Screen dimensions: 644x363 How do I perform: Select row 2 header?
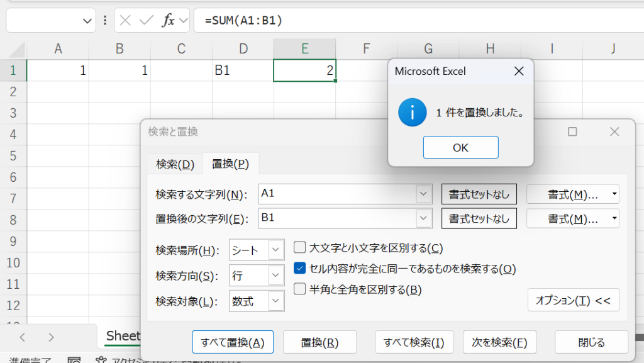click(13, 92)
